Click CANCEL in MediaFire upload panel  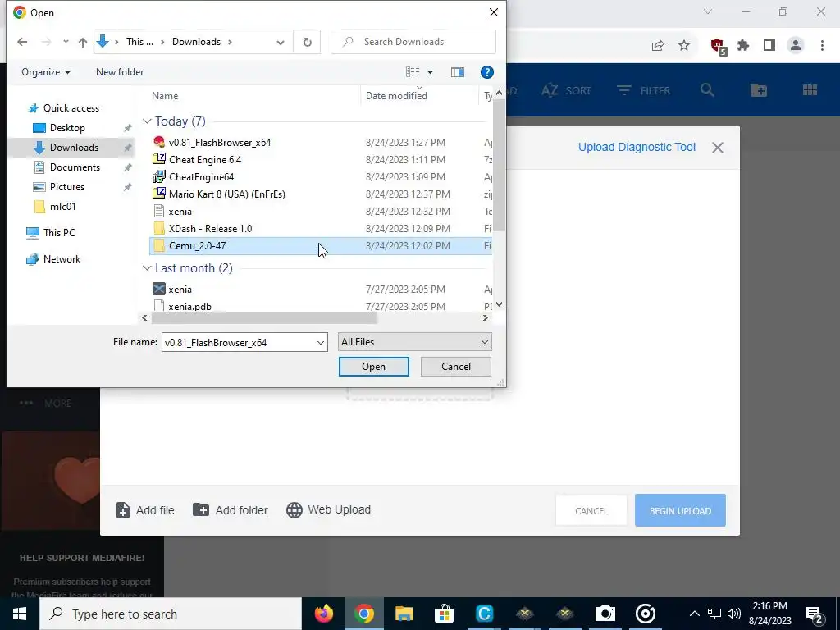[x=591, y=511]
